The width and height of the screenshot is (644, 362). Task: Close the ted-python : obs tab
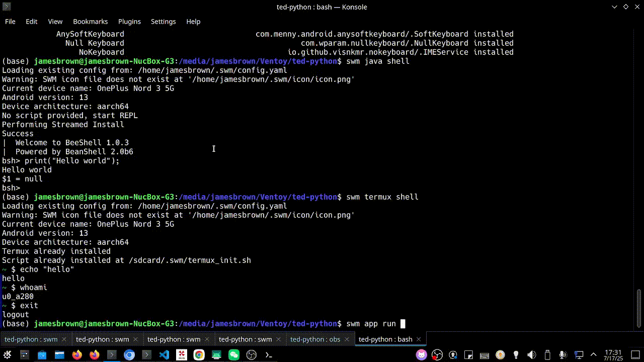(x=347, y=339)
